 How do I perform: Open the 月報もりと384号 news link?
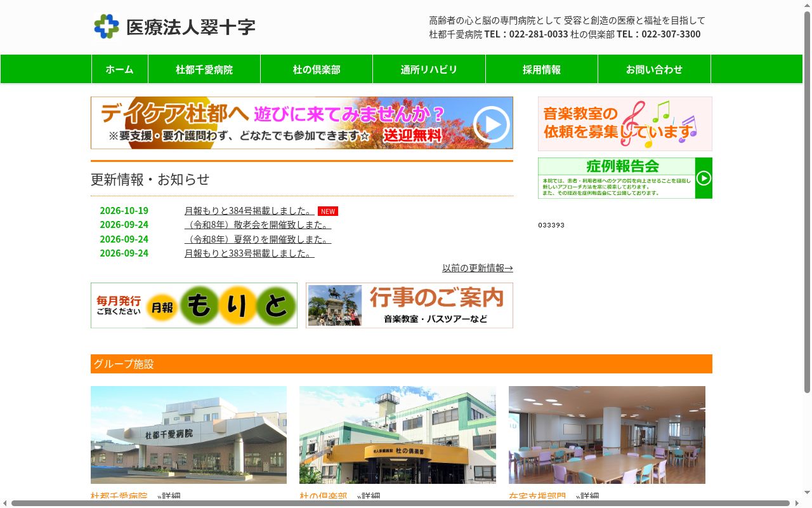249,211
